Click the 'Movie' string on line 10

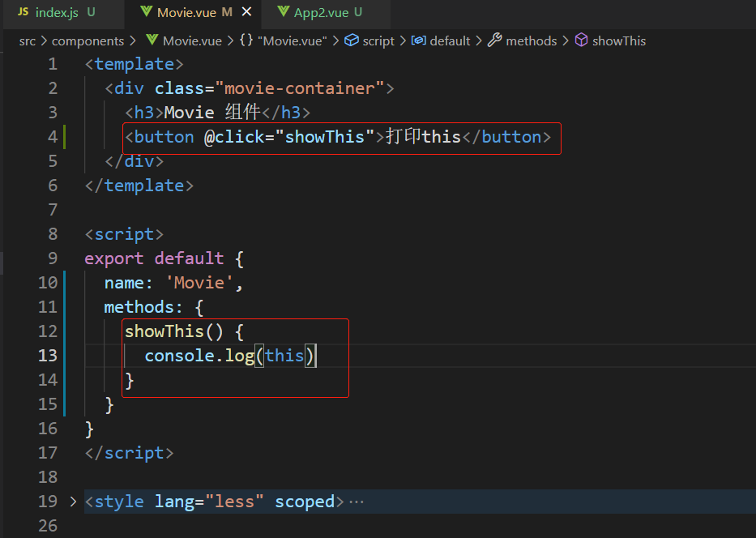tap(199, 283)
